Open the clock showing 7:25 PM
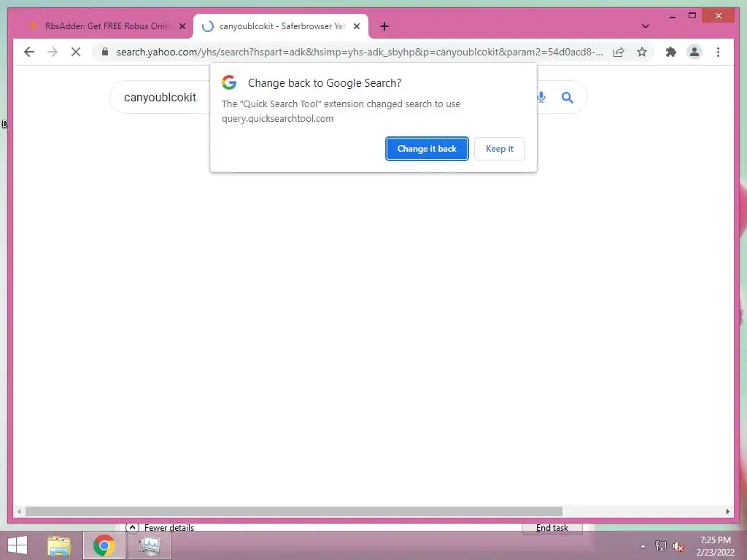 [715, 546]
